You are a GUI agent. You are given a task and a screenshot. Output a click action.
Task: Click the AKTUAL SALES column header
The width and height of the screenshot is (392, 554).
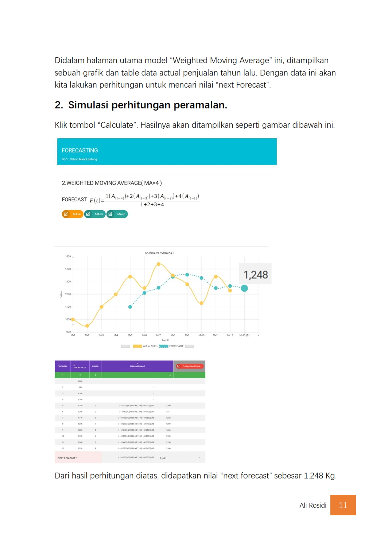79,366
